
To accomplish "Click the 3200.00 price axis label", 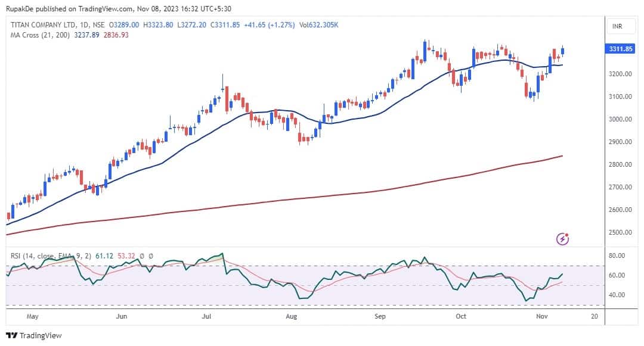I will [x=620, y=74].
